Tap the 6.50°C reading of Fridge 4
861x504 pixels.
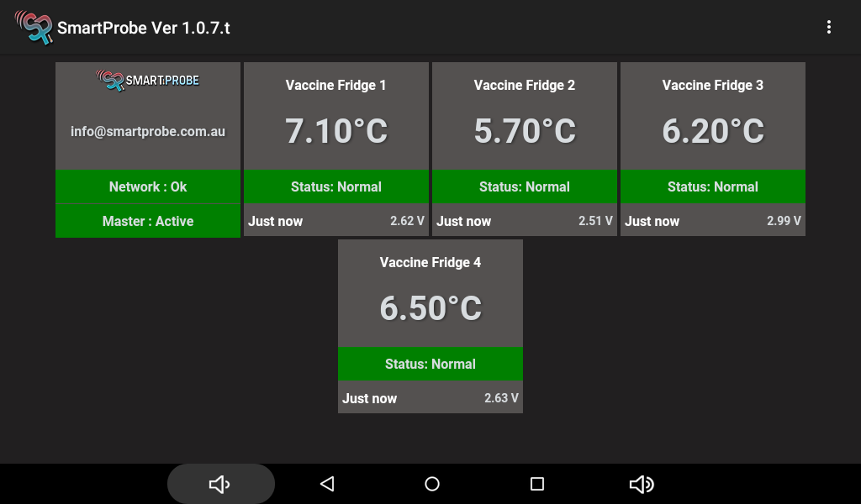pos(430,308)
